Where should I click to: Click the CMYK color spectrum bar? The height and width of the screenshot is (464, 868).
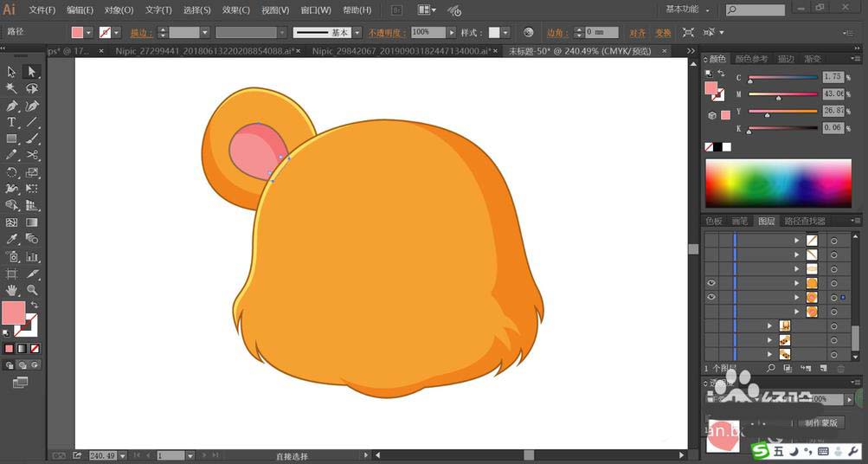(778, 183)
